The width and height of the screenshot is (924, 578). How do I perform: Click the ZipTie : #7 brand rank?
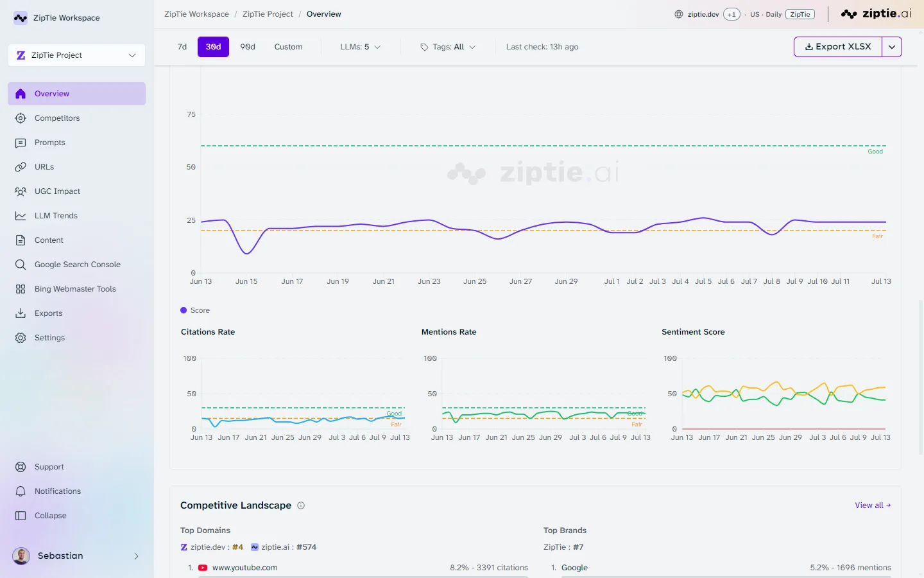563,547
